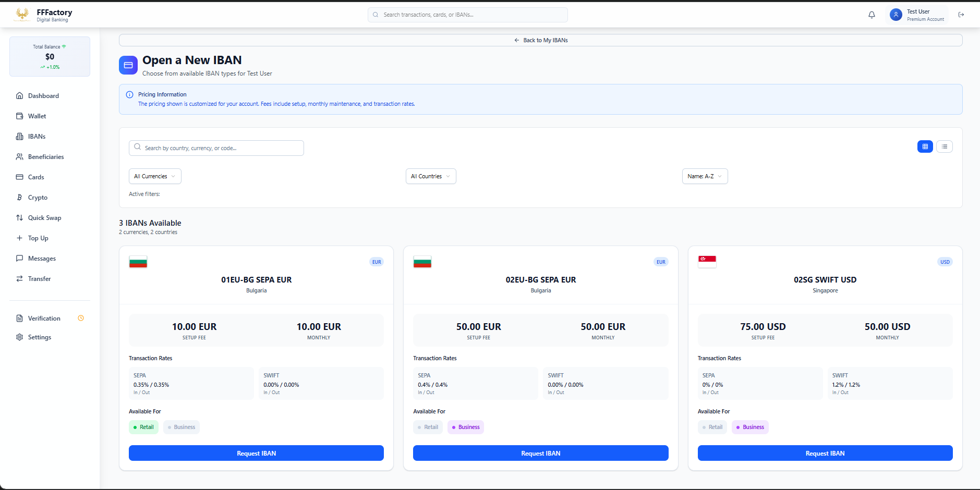
Task: Select Retail tag on 01EU-BG SEPA EUR card
Action: click(x=143, y=427)
